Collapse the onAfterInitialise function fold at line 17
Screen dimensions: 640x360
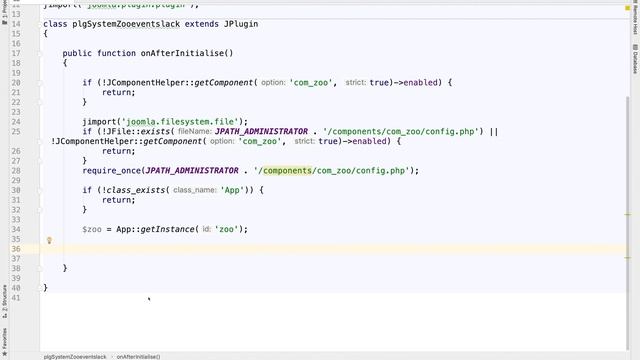pyautogui.click(x=40, y=53)
